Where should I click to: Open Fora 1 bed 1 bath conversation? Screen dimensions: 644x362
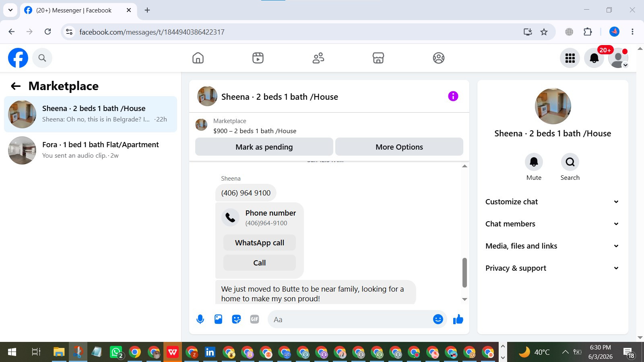(91, 150)
